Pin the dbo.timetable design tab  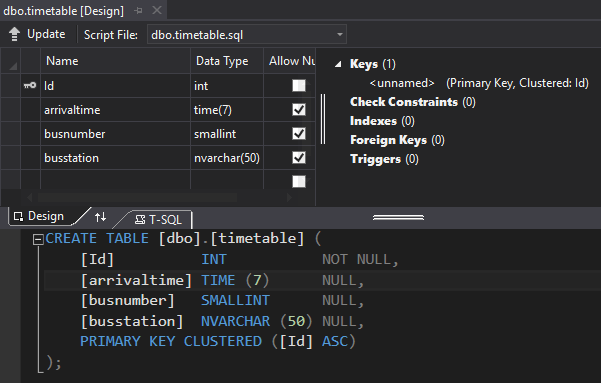click(138, 11)
